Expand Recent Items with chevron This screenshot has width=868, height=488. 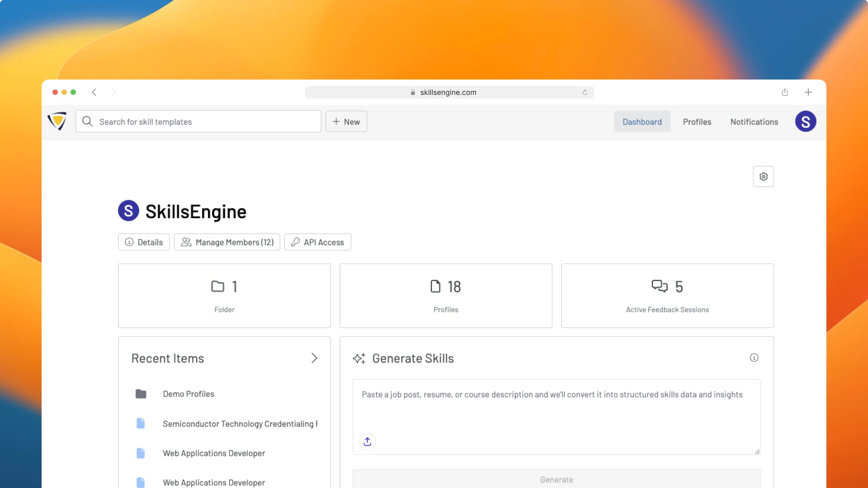pos(314,358)
